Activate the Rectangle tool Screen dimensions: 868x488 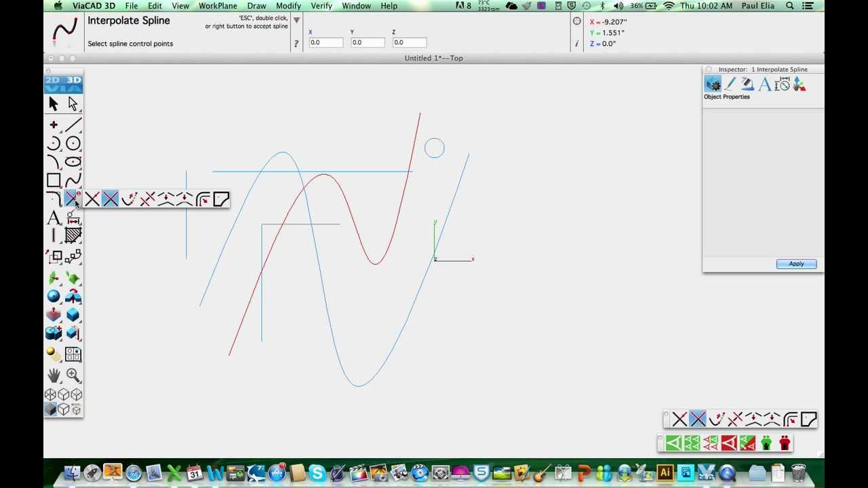(54, 180)
